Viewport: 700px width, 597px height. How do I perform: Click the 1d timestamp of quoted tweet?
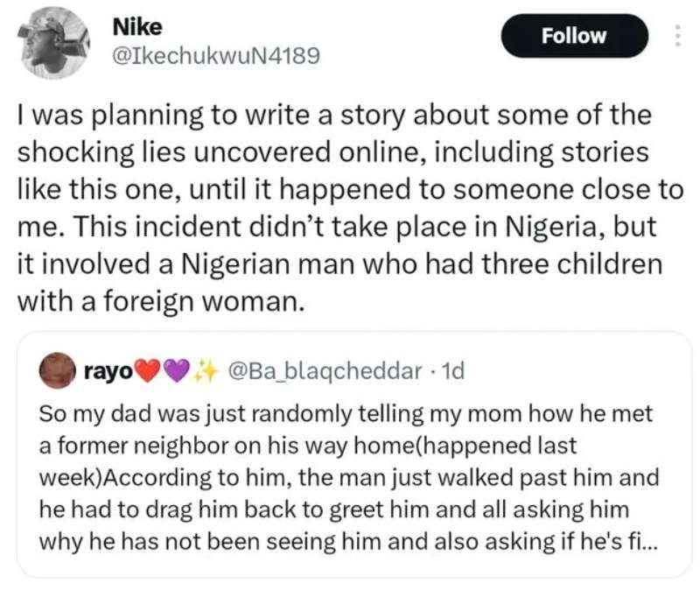pyautogui.click(x=452, y=370)
